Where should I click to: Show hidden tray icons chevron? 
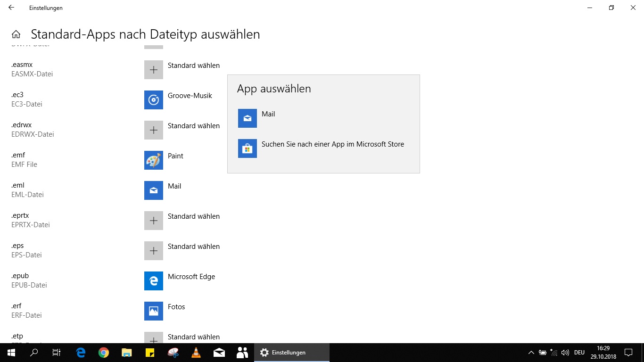tap(531, 353)
